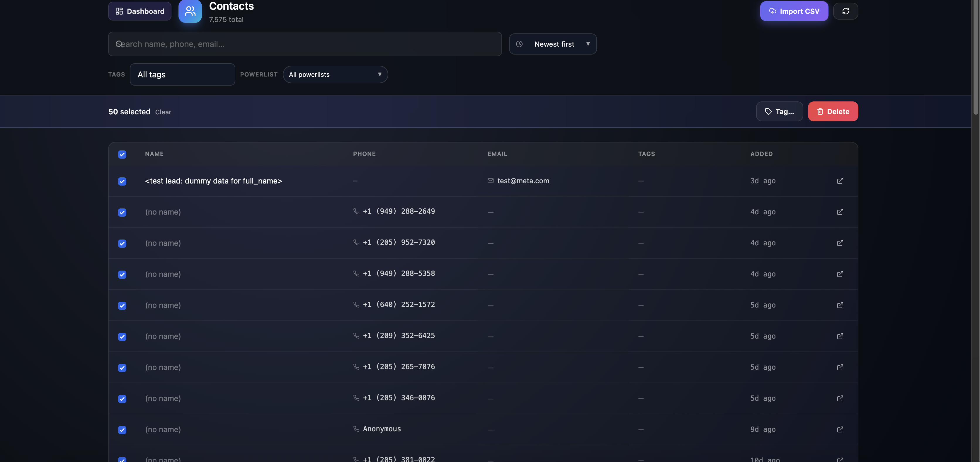The image size is (980, 462).
Task: Uncheck the Anonymous contact row
Action: point(122,430)
